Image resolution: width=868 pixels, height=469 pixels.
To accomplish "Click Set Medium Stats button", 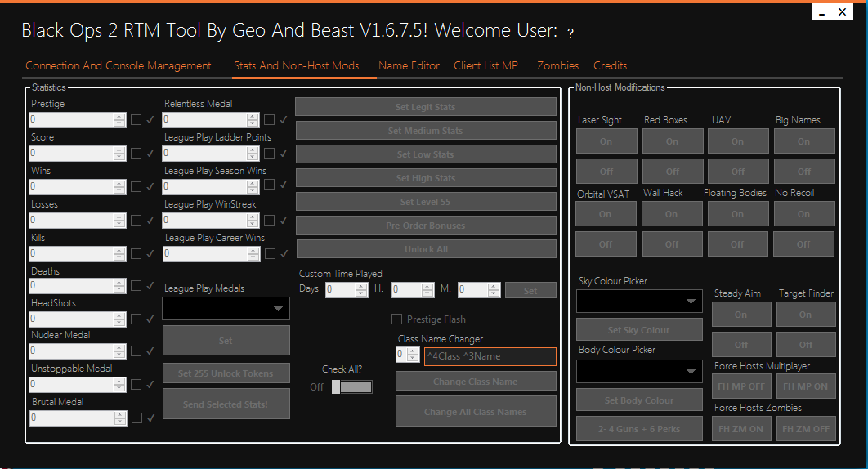I will coord(426,131).
